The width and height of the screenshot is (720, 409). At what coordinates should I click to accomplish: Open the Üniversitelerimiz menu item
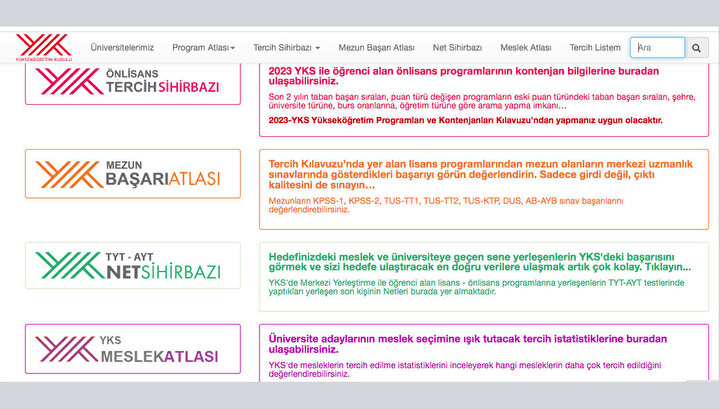click(122, 48)
